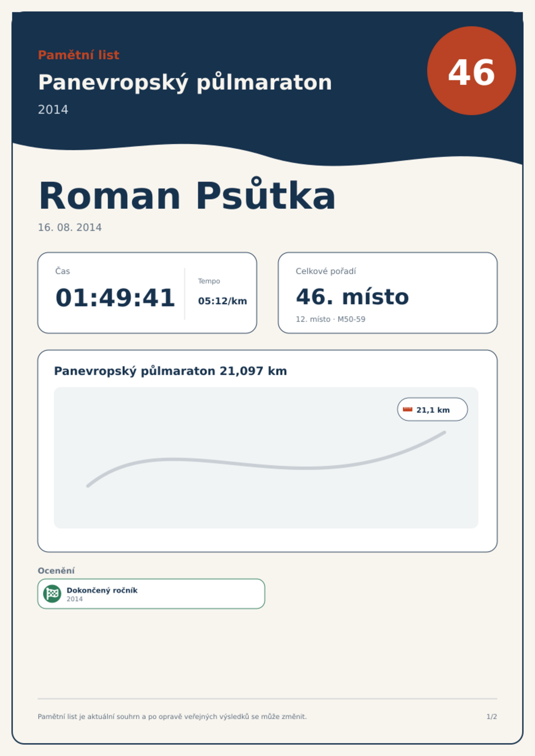The height and width of the screenshot is (756, 535).
Task: Click the finish time 01:49:41
Action: [115, 298]
